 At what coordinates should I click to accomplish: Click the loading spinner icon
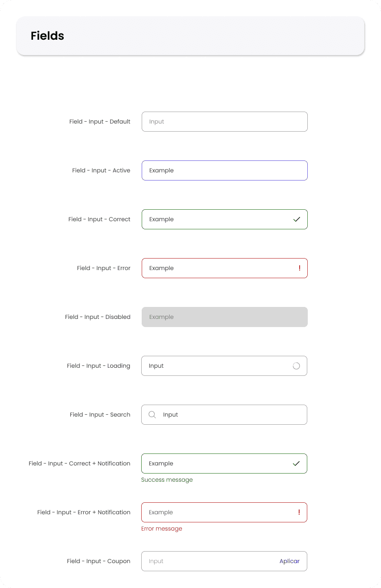pos(296,366)
